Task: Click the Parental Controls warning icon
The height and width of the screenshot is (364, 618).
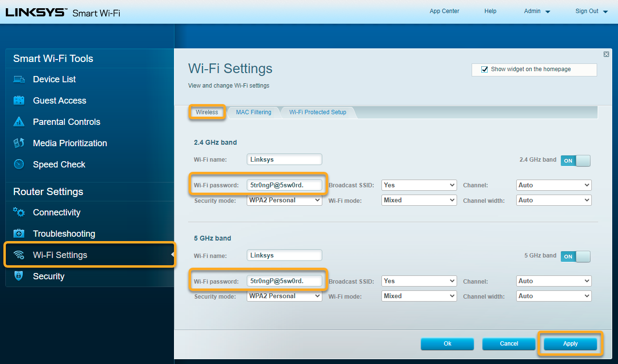Action: tap(19, 122)
